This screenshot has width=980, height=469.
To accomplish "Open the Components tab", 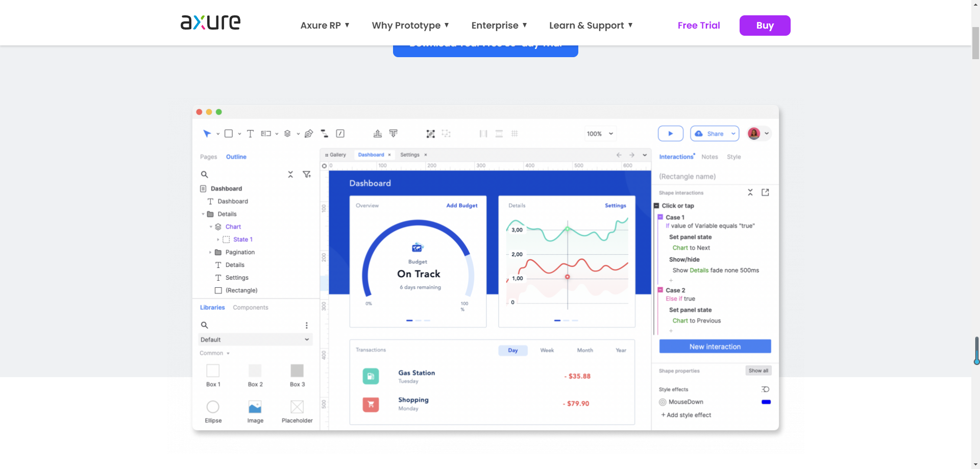I will 251,307.
